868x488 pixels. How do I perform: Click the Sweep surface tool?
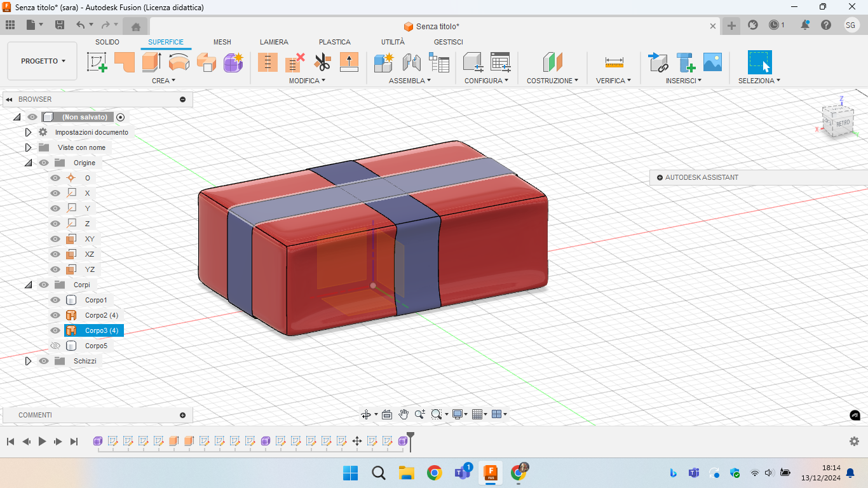(x=207, y=62)
